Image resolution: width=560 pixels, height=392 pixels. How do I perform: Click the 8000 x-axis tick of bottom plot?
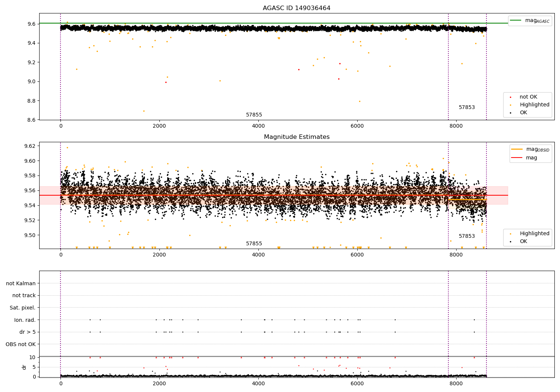point(456,383)
